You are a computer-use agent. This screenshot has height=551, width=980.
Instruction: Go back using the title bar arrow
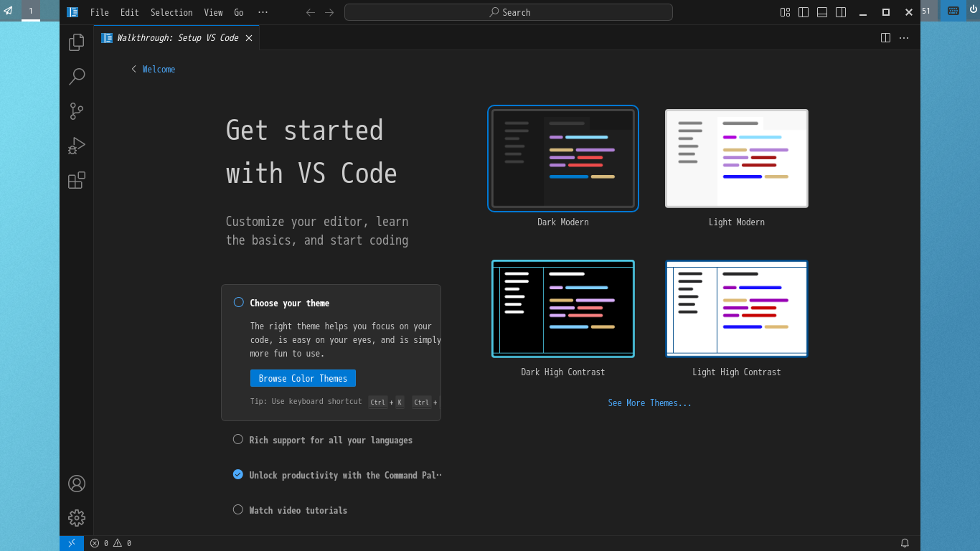[311, 12]
